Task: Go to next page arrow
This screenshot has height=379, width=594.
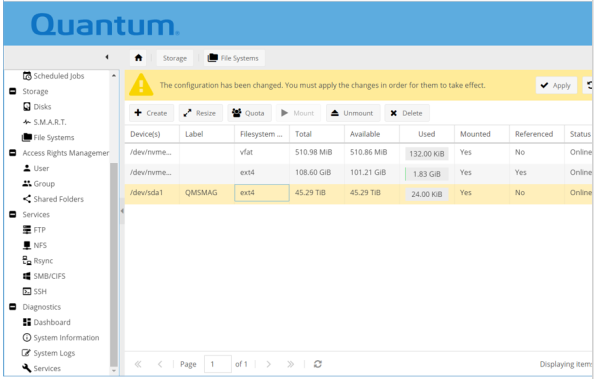Action: 268,364
